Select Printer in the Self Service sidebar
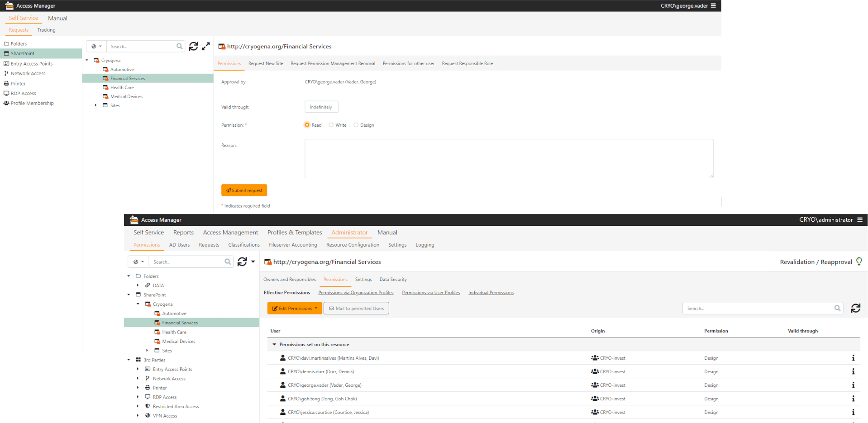This screenshot has height=423, width=868. [18, 83]
